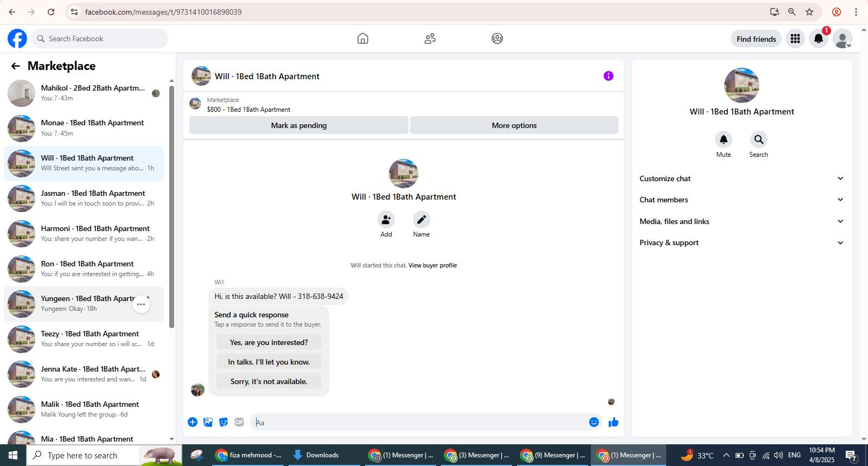Choose a sticker icon in composer
This screenshot has width=868, height=466.
coord(224,422)
